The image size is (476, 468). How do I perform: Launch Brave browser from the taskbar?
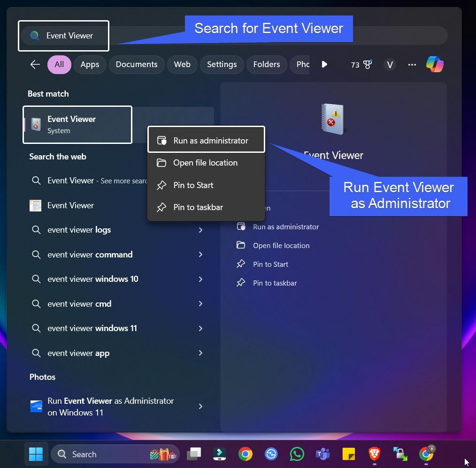pyautogui.click(x=374, y=454)
